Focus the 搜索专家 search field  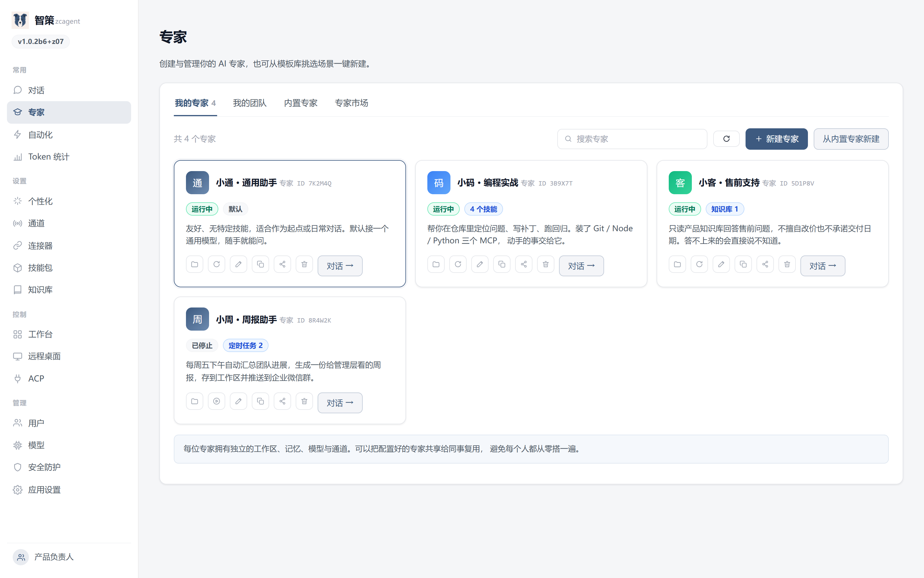(x=632, y=139)
